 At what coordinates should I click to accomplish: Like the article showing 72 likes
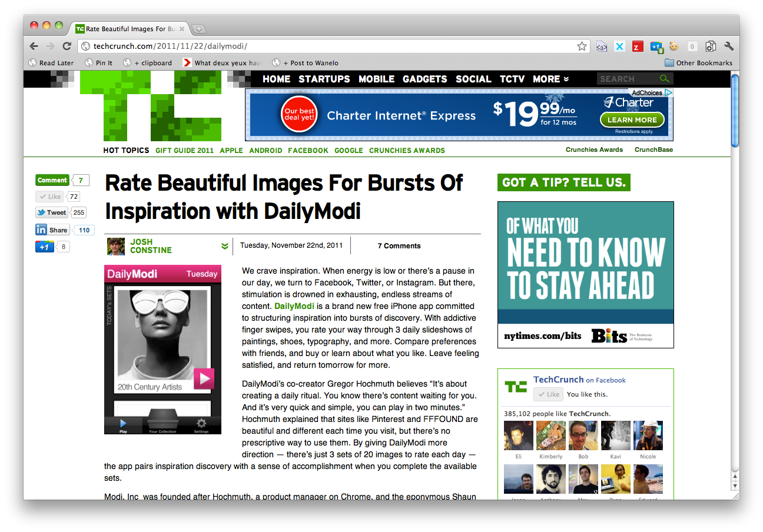click(x=49, y=196)
